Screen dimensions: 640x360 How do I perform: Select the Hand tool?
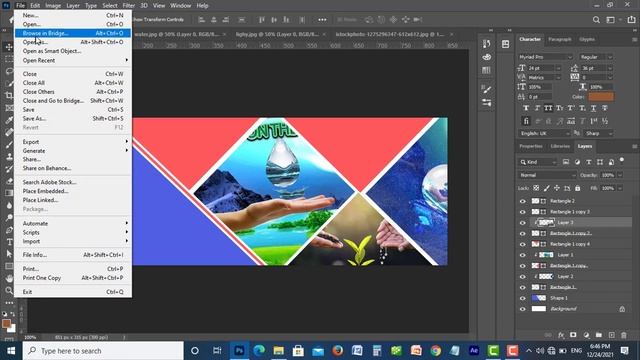(x=9, y=278)
